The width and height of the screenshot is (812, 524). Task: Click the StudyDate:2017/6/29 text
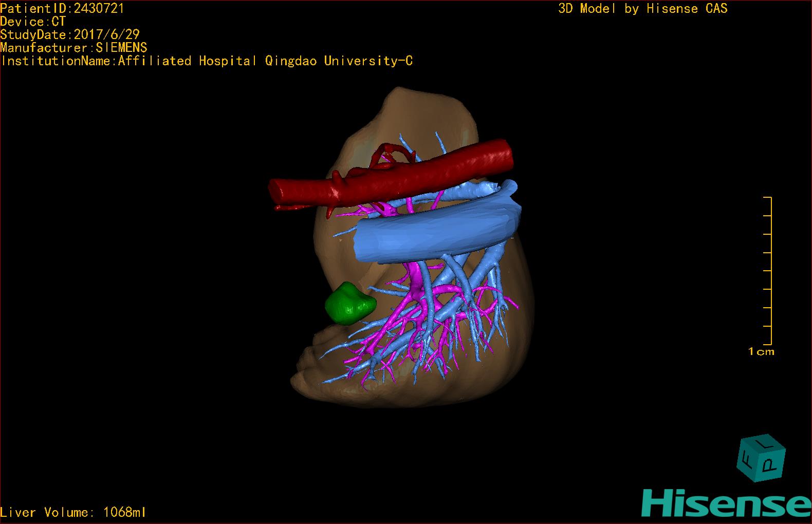70,34
